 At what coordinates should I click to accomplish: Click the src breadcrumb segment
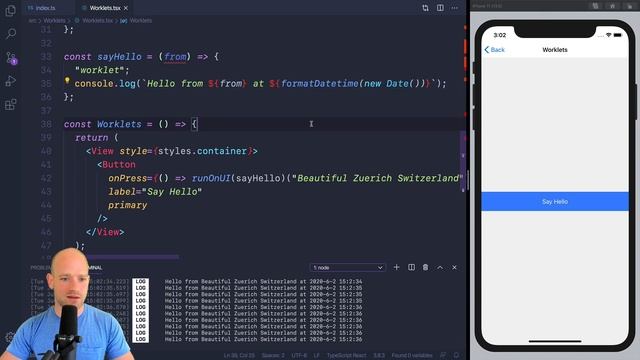tap(32, 20)
